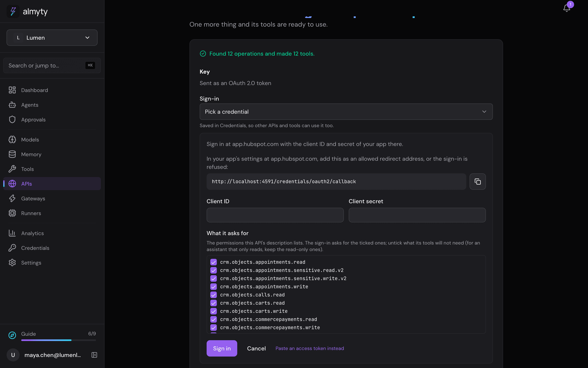This screenshot has width=588, height=368.
Task: Go to the APIs section
Action: [52, 184]
